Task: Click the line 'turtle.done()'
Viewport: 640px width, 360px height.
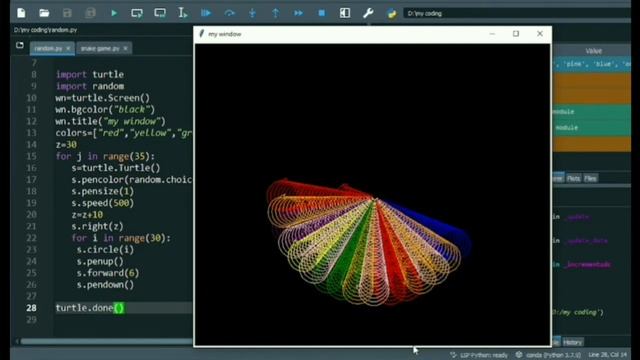Action: 90,308
